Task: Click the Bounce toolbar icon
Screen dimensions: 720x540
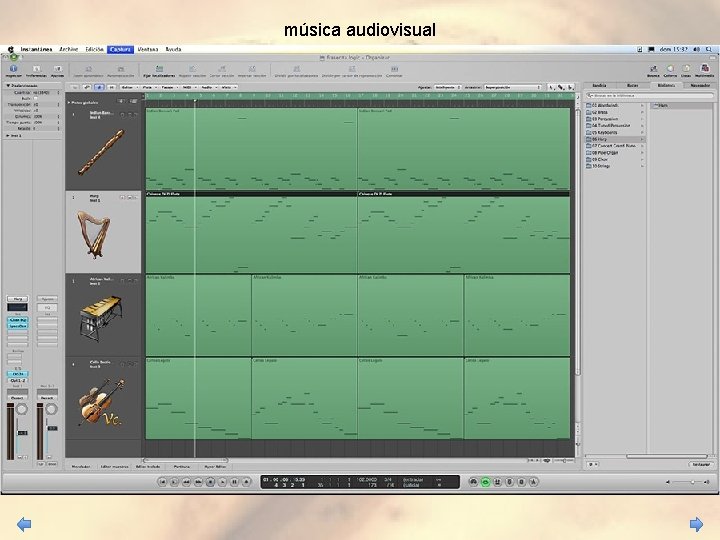Action: pos(653,69)
